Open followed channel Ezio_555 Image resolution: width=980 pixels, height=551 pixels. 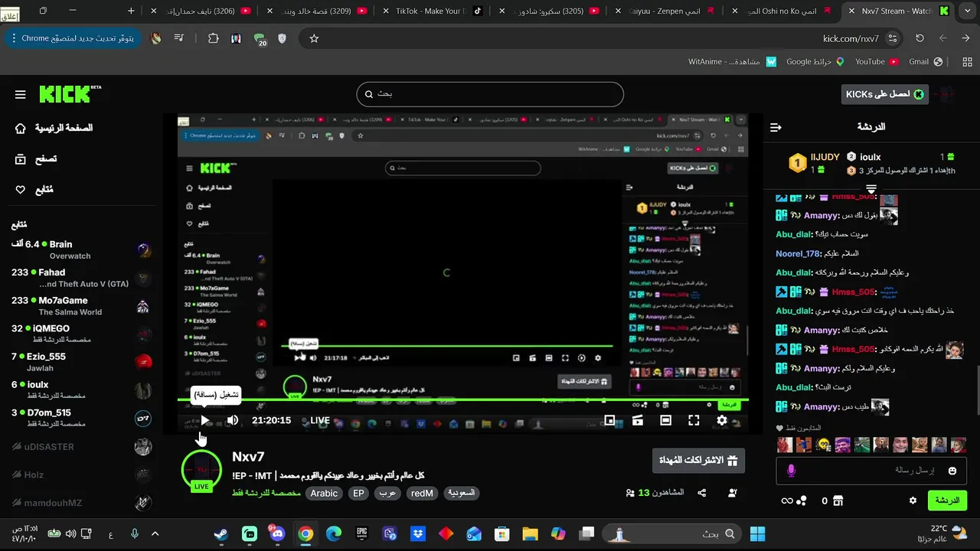pos(81,361)
